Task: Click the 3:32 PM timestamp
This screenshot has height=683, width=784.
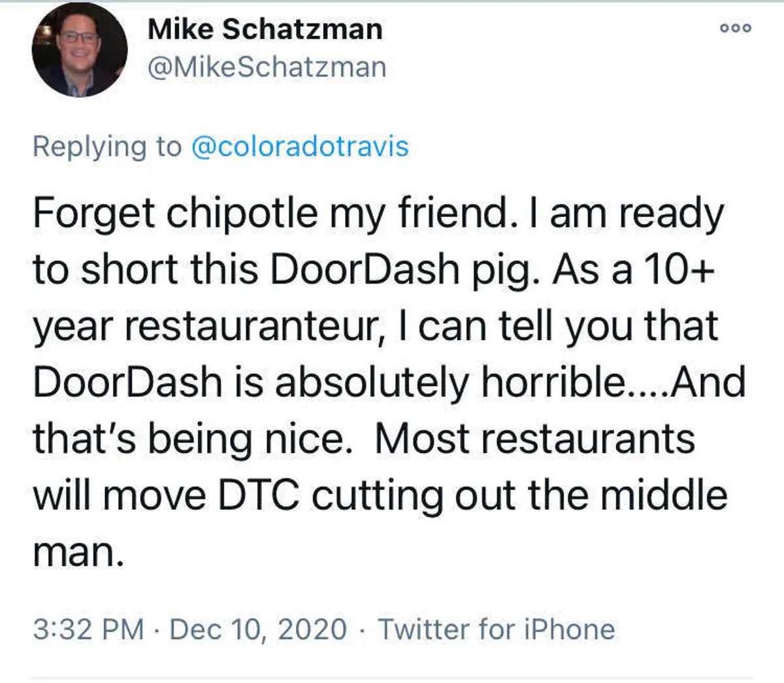Action: 88,629
